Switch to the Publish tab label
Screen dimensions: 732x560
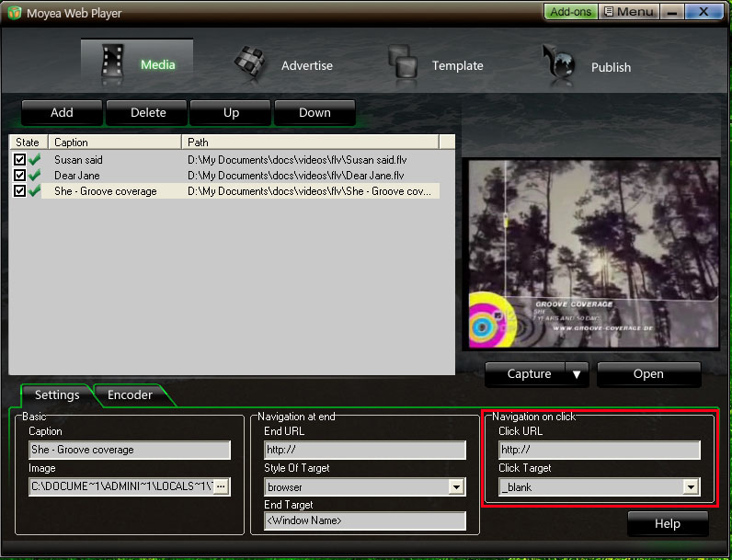611,67
